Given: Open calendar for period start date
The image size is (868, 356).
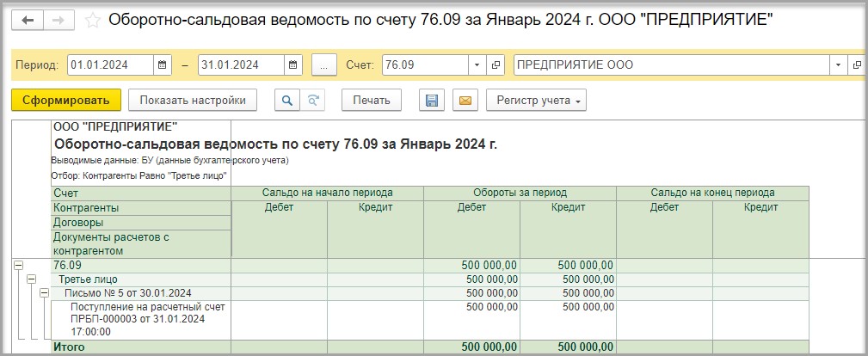Looking at the screenshot, I should pos(163,65).
